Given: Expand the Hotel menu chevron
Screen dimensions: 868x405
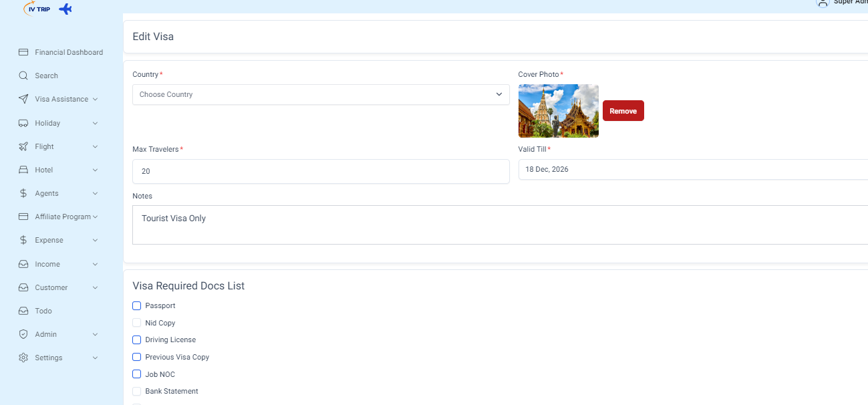Looking at the screenshot, I should point(95,170).
